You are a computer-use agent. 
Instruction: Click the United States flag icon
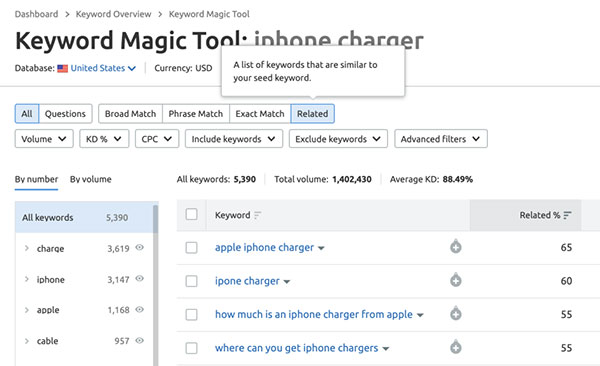[62, 69]
